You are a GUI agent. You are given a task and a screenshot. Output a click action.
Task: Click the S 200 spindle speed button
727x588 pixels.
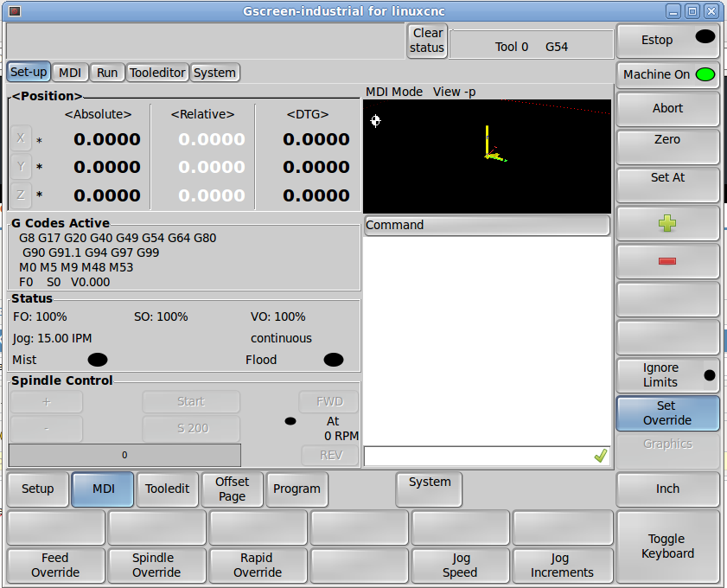tap(191, 429)
